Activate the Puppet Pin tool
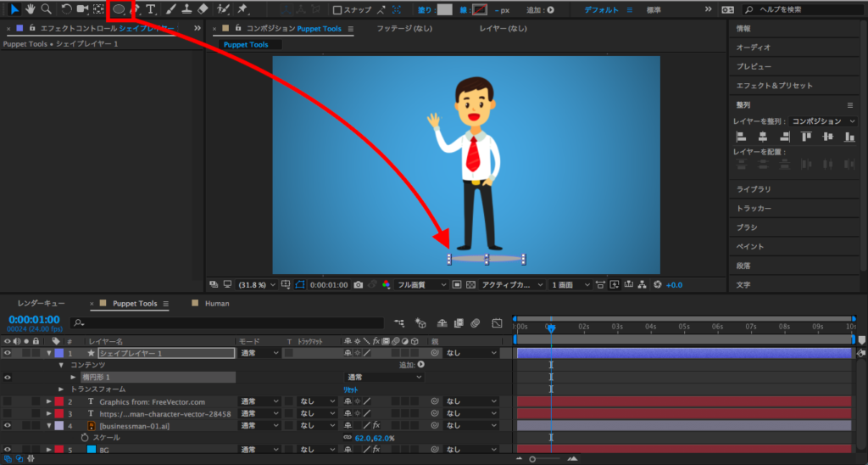Image resolution: width=868 pixels, height=465 pixels. (242, 9)
